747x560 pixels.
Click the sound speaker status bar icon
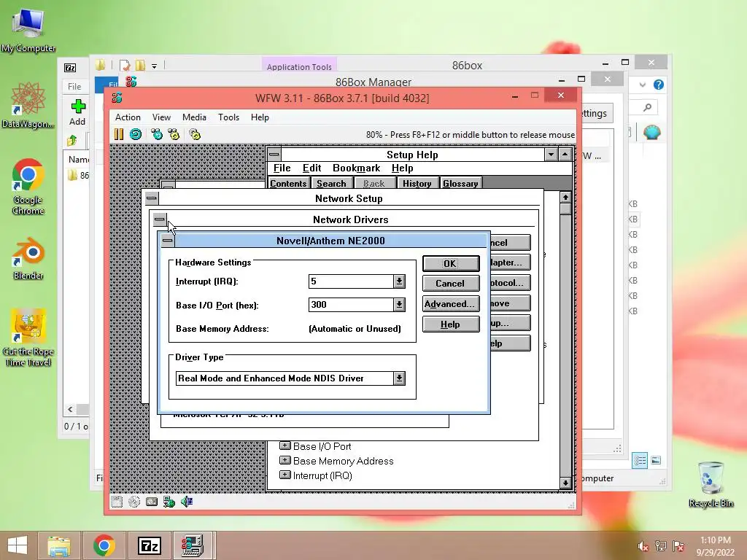click(187, 502)
